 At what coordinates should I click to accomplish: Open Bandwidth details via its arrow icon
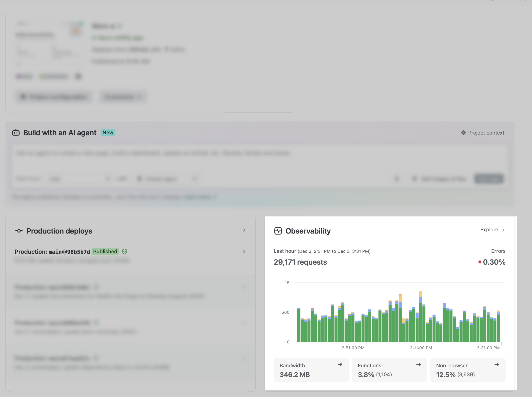(x=340, y=364)
